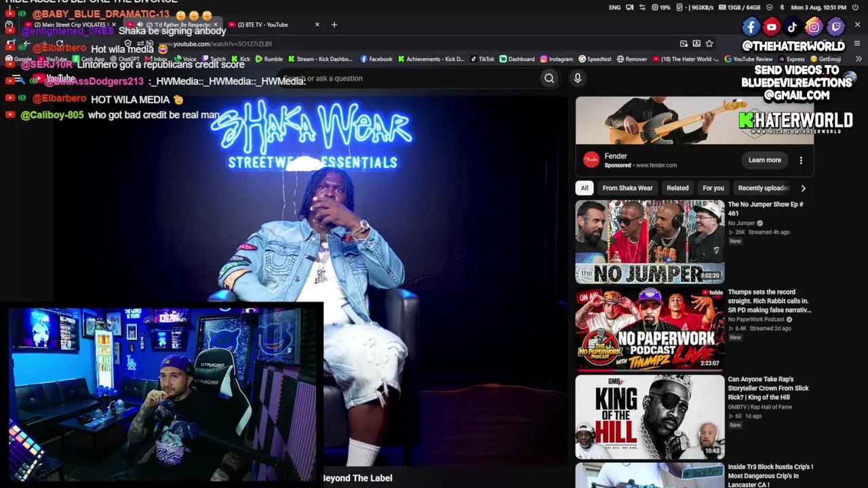The image size is (868, 488).
Task: Click the YouTube search input field
Action: point(407,78)
